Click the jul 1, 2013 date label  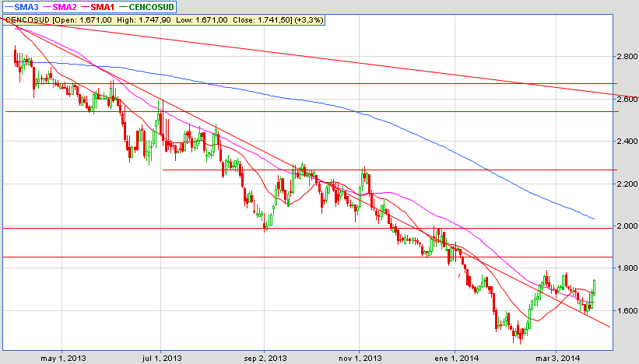tap(162, 359)
